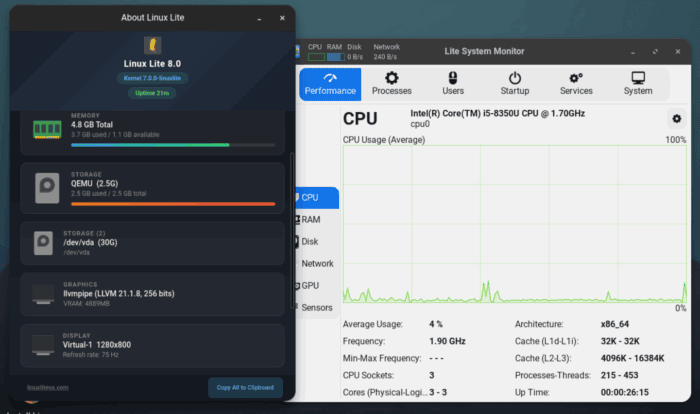Viewport: 700px width, 414px height.
Task: Open CPU graph settings gear
Action: click(x=676, y=119)
